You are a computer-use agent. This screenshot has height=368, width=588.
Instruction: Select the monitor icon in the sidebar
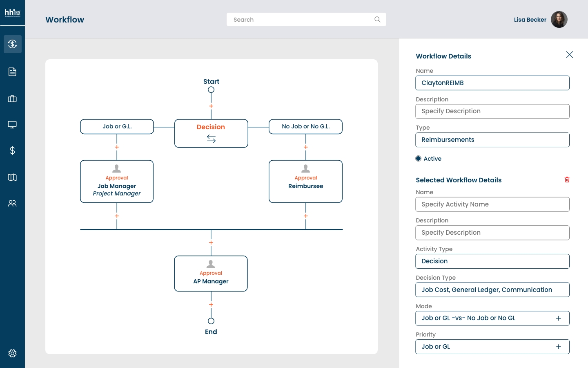click(12, 124)
